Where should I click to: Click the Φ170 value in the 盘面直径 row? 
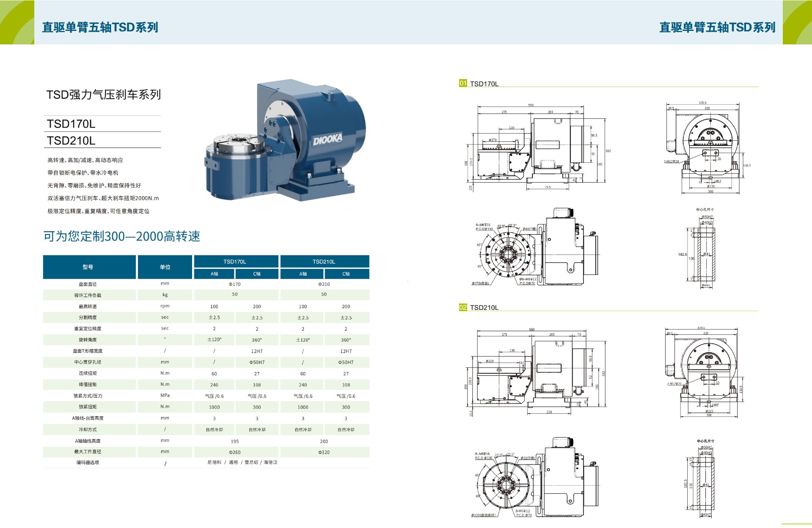pos(235,285)
